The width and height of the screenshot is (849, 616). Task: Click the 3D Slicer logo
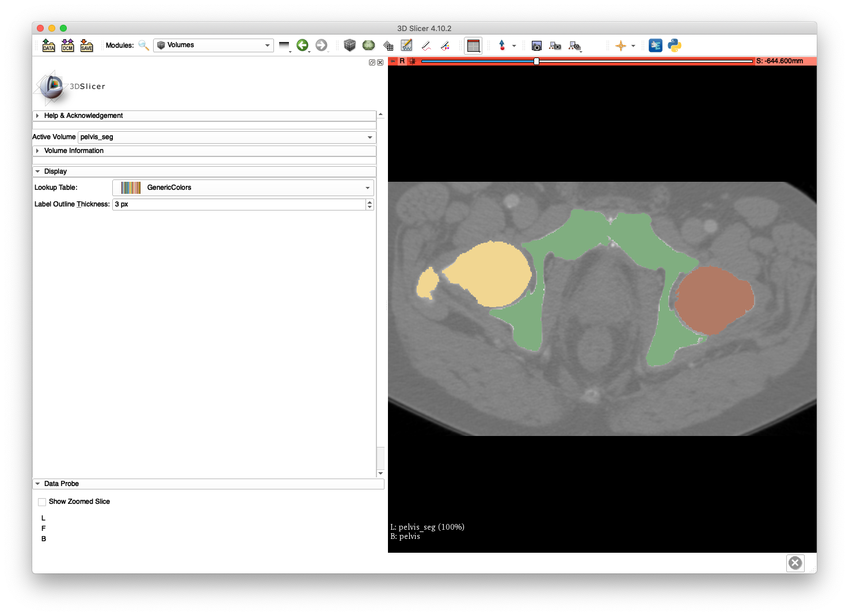coord(70,87)
